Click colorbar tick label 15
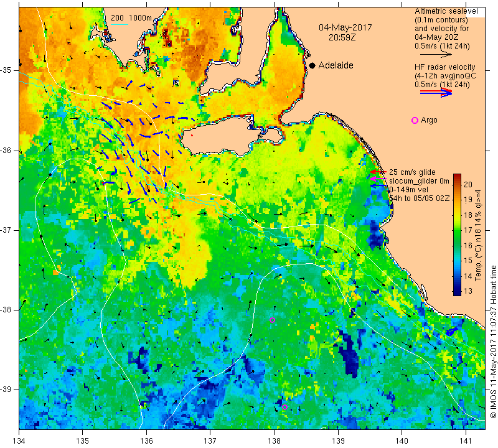The width and height of the screenshot is (498, 448). pos(468,260)
